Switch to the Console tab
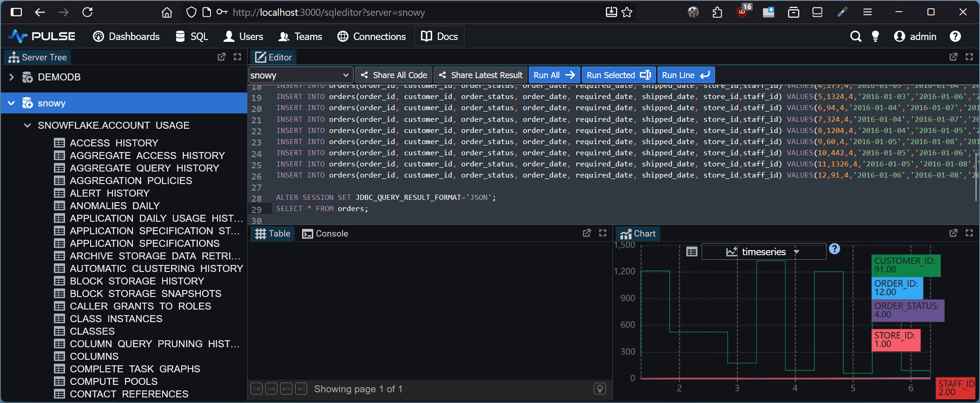The image size is (980, 403). pos(325,234)
